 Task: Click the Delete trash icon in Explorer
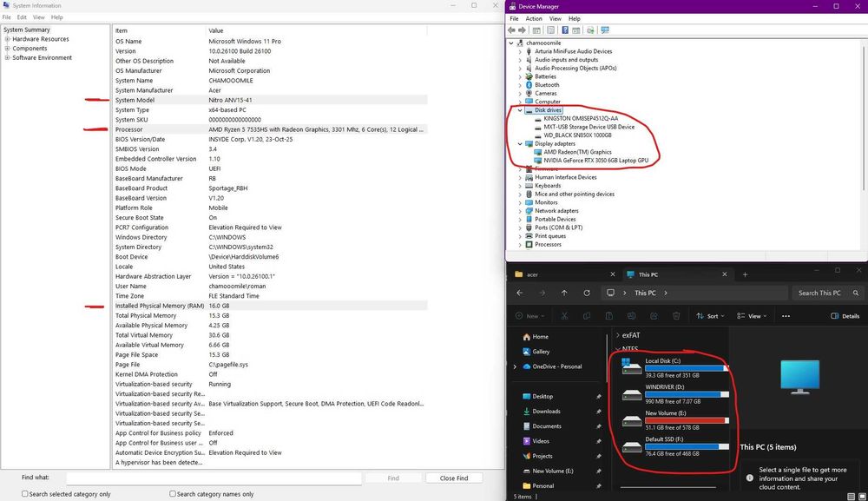[x=676, y=316]
